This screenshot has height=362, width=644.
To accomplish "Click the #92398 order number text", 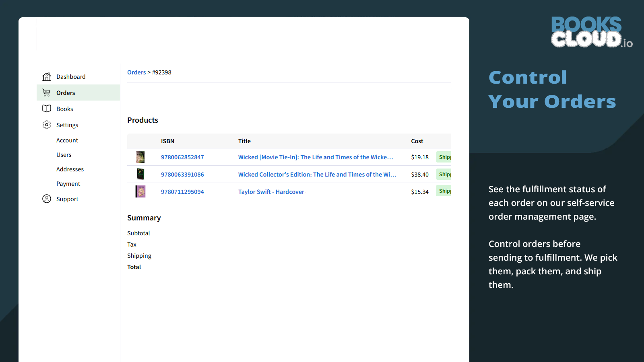I will (x=162, y=72).
